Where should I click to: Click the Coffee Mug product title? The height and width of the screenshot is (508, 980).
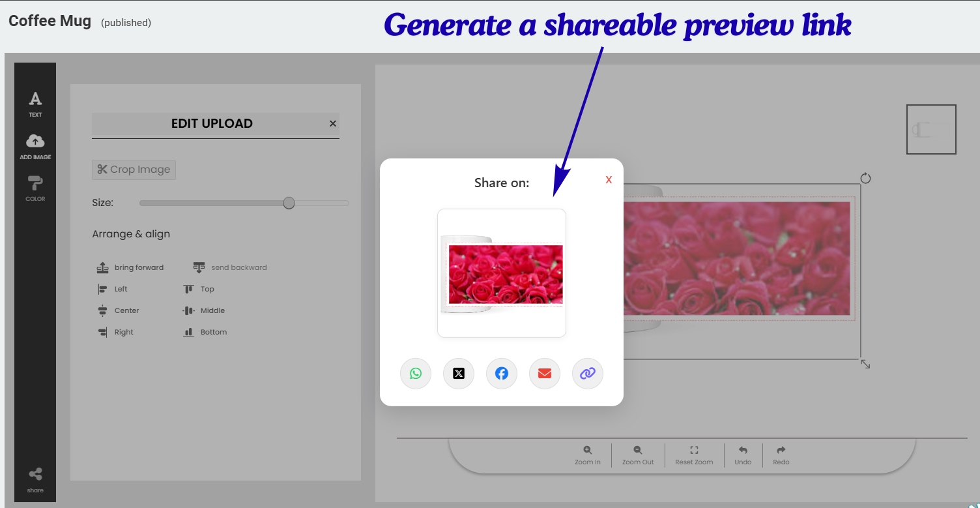(x=50, y=21)
